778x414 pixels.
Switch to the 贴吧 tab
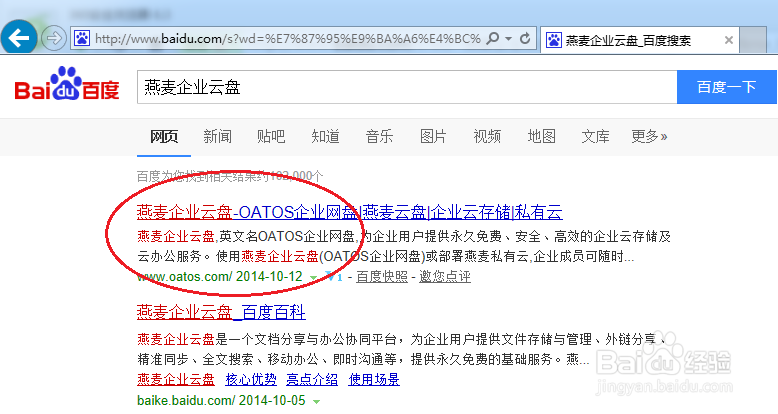271,136
